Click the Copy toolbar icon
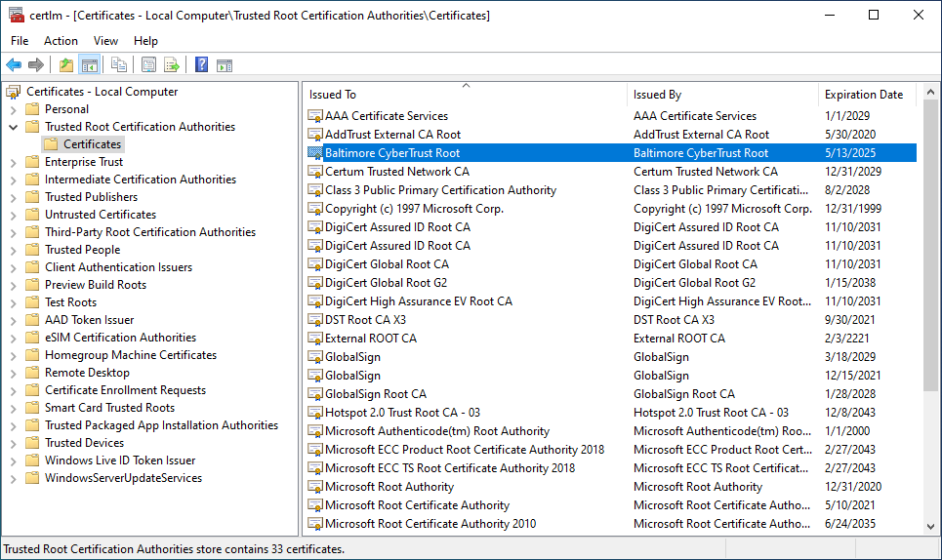This screenshot has width=942, height=560. 119,64
